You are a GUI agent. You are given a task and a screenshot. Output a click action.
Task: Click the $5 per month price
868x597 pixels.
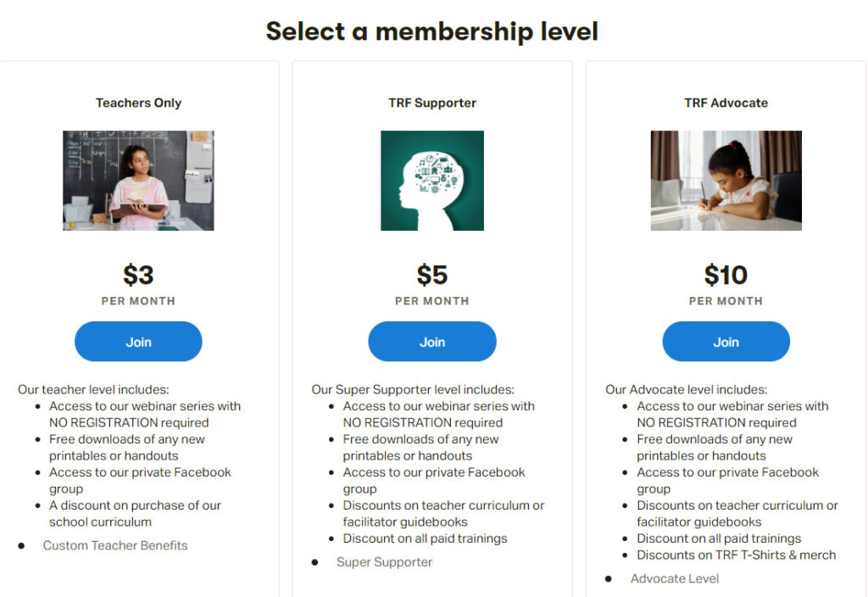coord(431,276)
